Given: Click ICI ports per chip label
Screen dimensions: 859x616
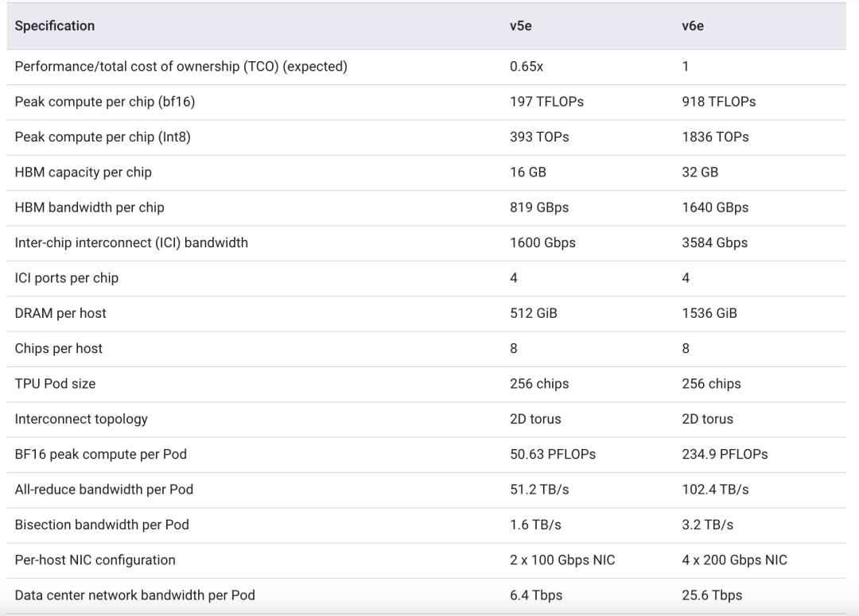Looking at the screenshot, I should (66, 278).
